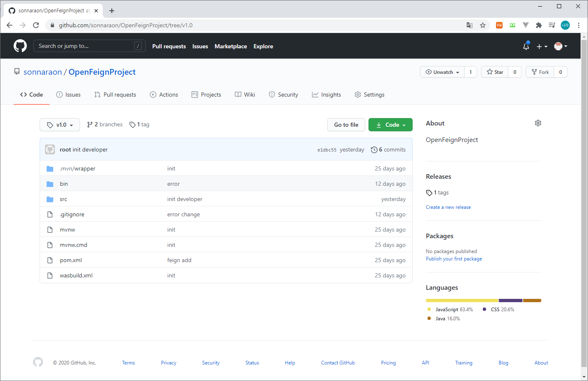Image resolution: width=588 pixels, height=381 pixels.
Task: Click the browser address bar URL
Action: pos(125,25)
